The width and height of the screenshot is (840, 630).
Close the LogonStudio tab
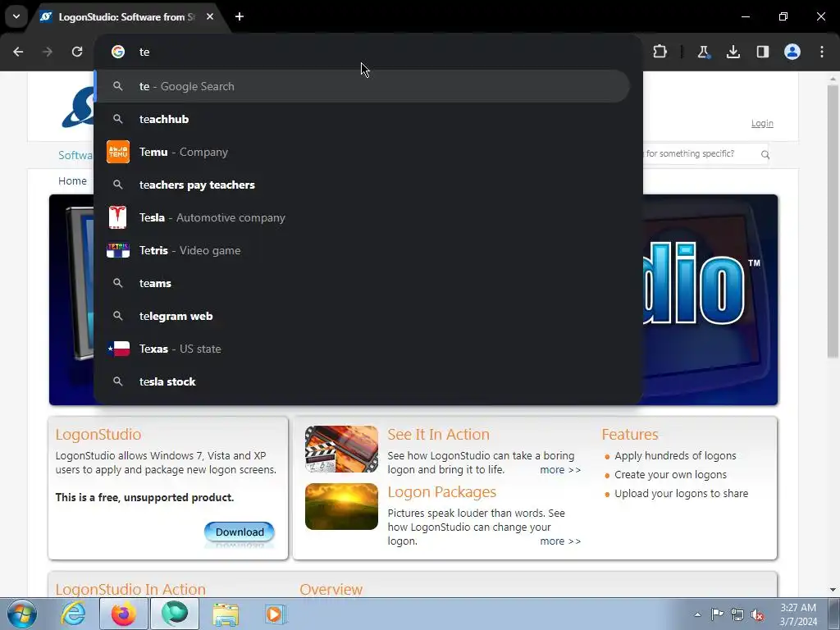coord(210,16)
